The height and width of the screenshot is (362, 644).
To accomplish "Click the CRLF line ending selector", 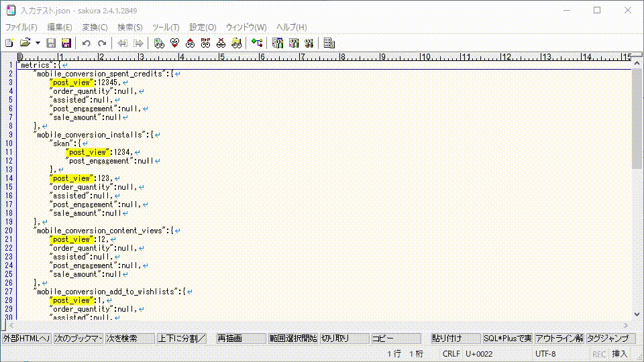I will pos(451,353).
